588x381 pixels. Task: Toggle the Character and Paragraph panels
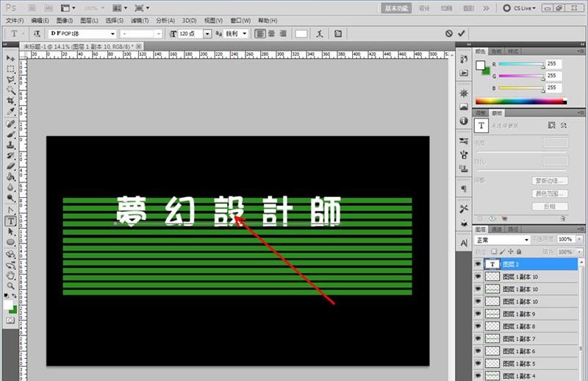click(338, 34)
